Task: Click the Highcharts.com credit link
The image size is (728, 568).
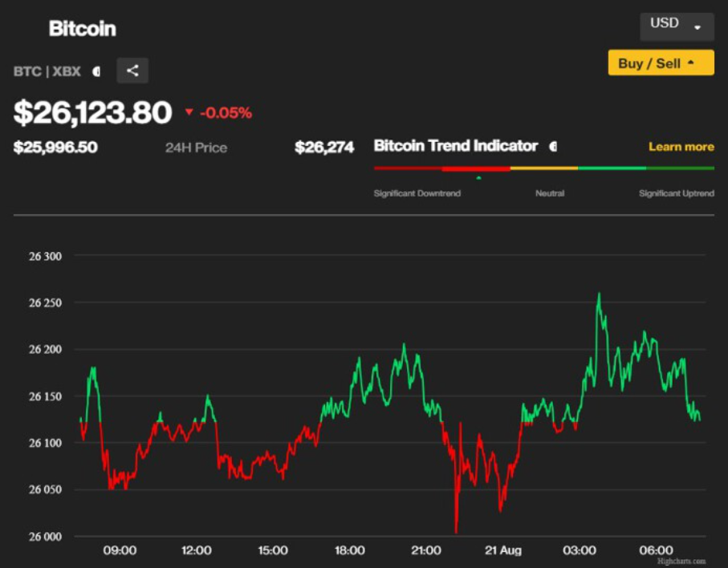Action: coord(681,562)
